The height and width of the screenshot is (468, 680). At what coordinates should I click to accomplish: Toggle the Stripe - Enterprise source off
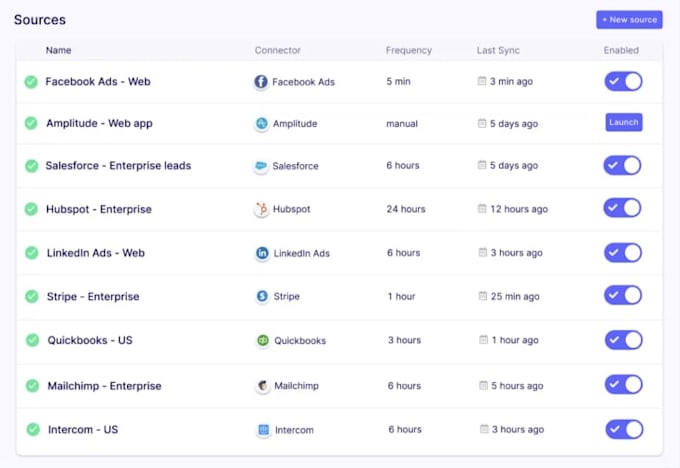coord(623,295)
